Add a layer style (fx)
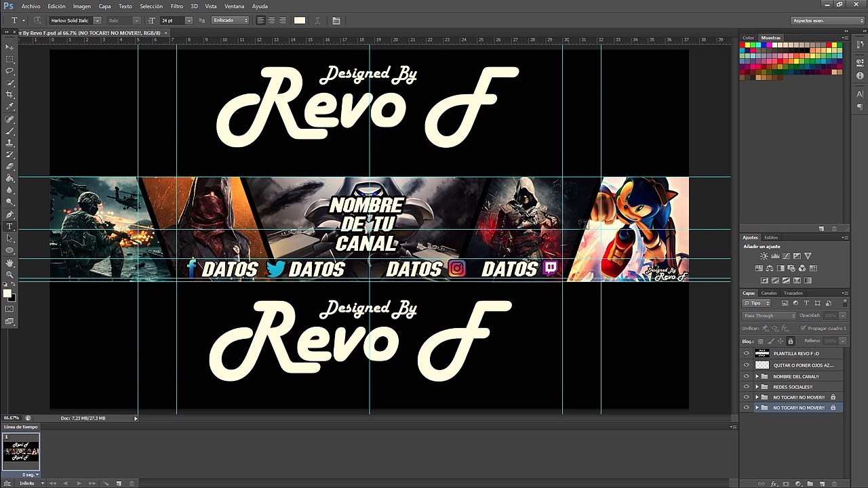The height and width of the screenshot is (488, 868). pos(774,483)
